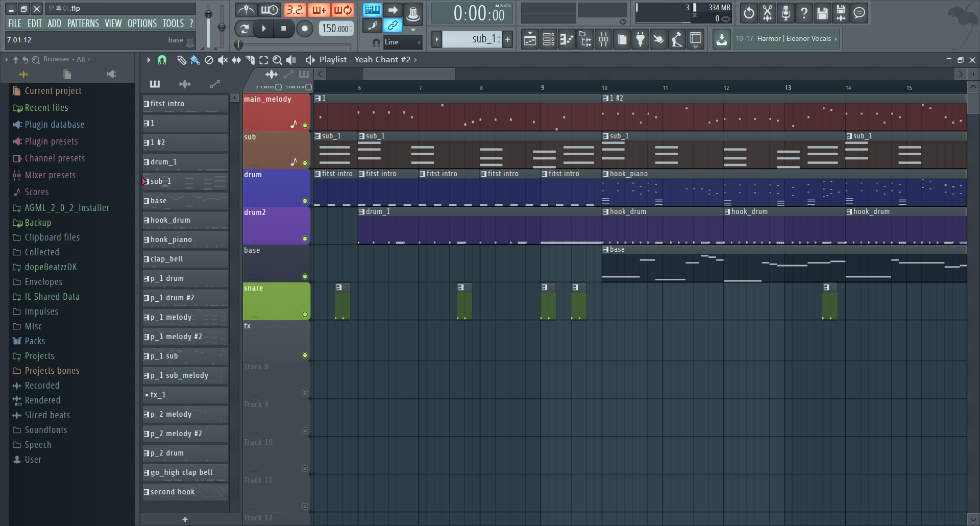Open the render audio export icon
This screenshot has width=980, height=526.
[x=841, y=13]
